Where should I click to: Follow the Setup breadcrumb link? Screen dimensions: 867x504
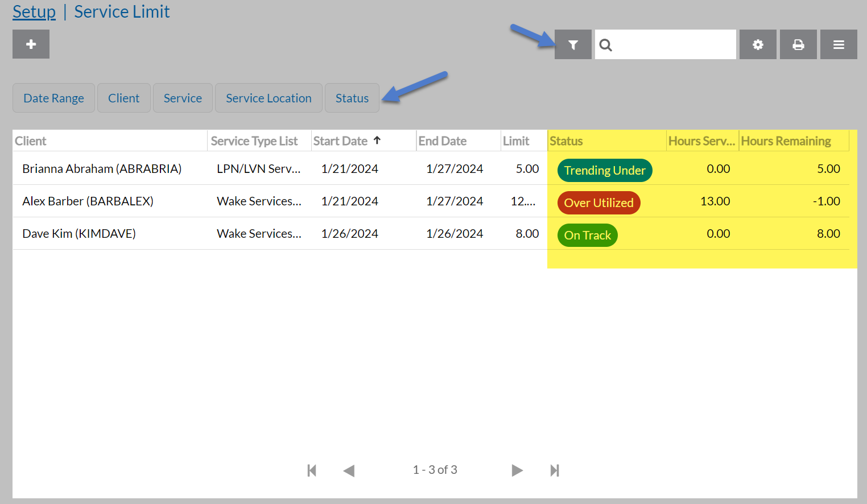(x=34, y=11)
